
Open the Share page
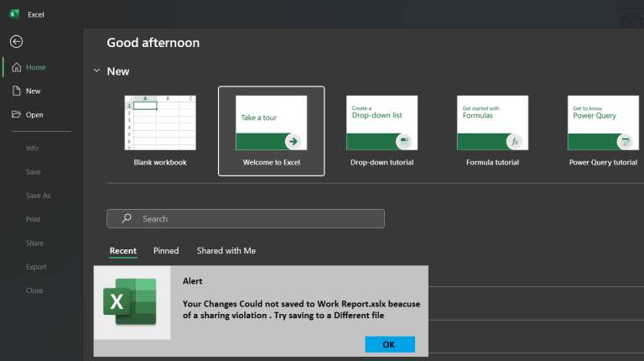(34, 243)
